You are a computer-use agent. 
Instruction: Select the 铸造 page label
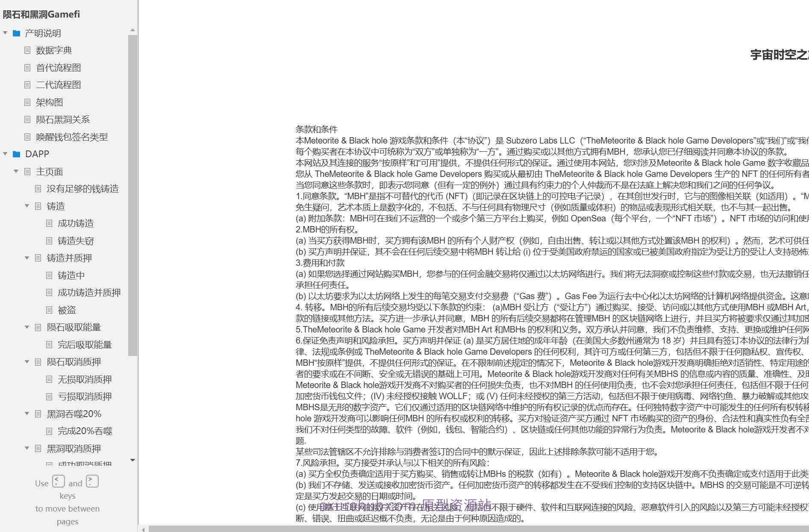[56, 206]
